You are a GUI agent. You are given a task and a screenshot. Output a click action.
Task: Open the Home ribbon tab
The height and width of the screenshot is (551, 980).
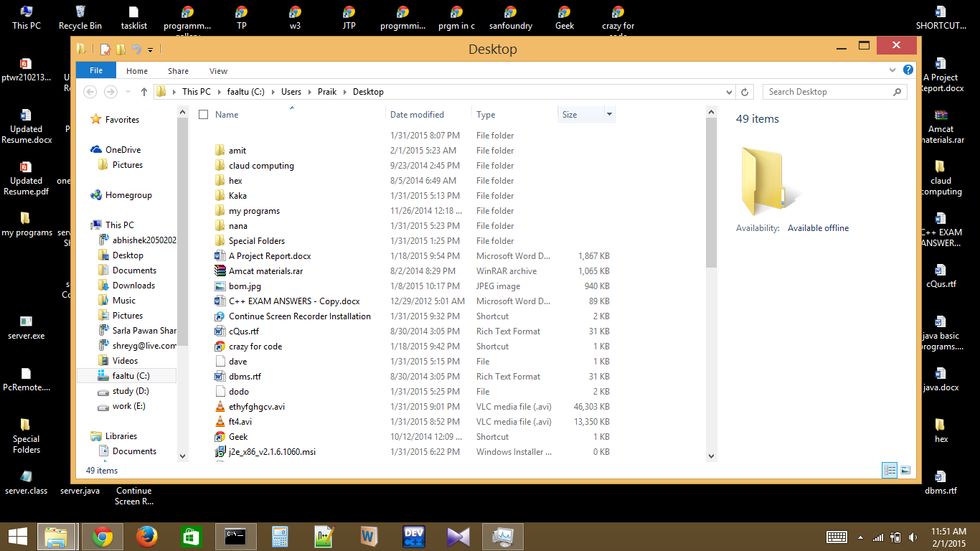click(137, 71)
